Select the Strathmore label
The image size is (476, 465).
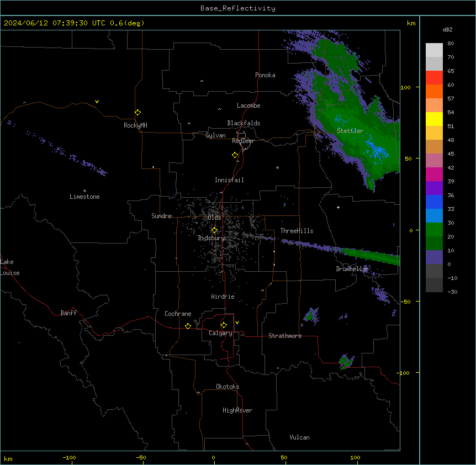coord(285,336)
